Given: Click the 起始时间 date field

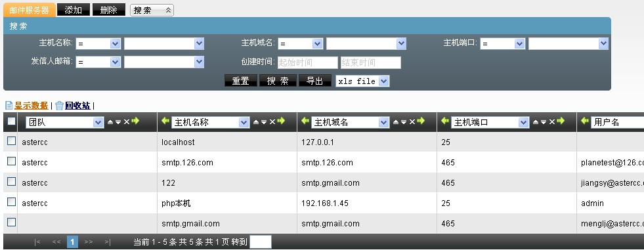Looking at the screenshot, I should (308, 62).
